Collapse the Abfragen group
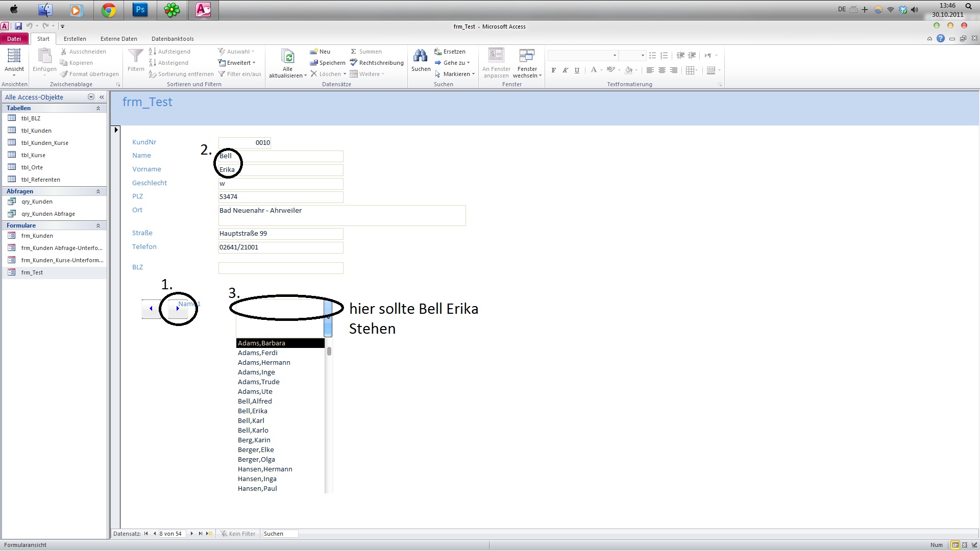This screenshot has height=551, width=980. coord(98,191)
